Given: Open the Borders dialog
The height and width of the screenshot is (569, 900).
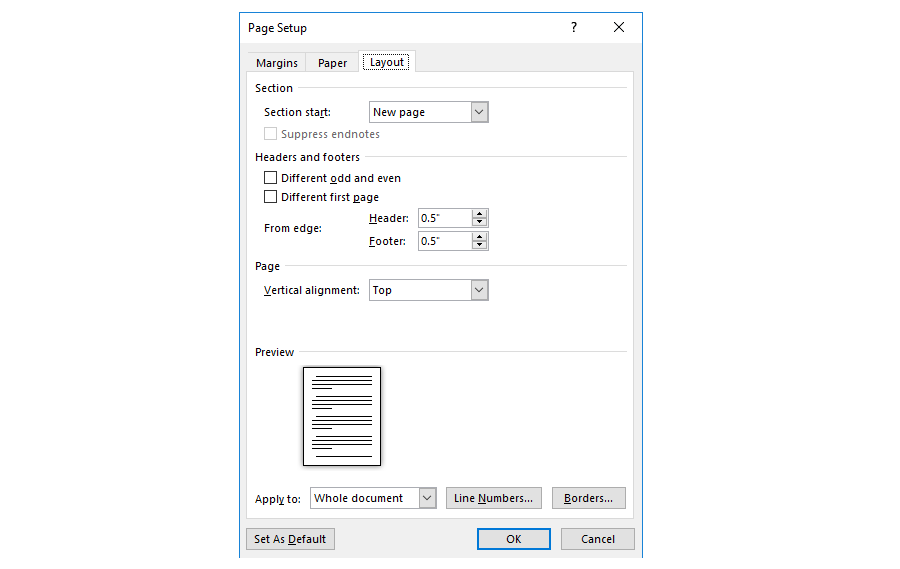Looking at the screenshot, I should (588, 498).
